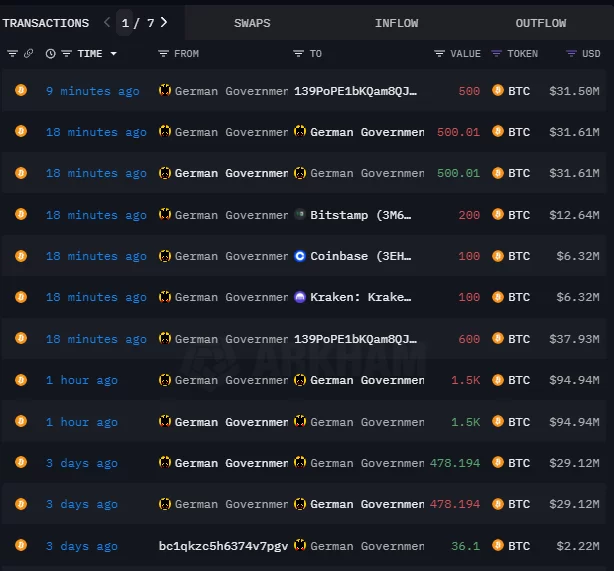Click the Kraken logo icon
614x571 pixels.
tap(299, 297)
